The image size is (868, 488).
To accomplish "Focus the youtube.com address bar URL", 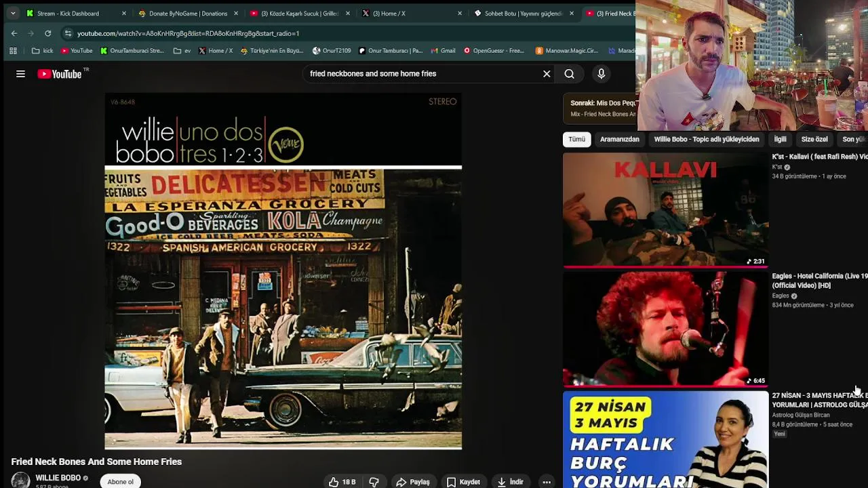I will (x=188, y=33).
